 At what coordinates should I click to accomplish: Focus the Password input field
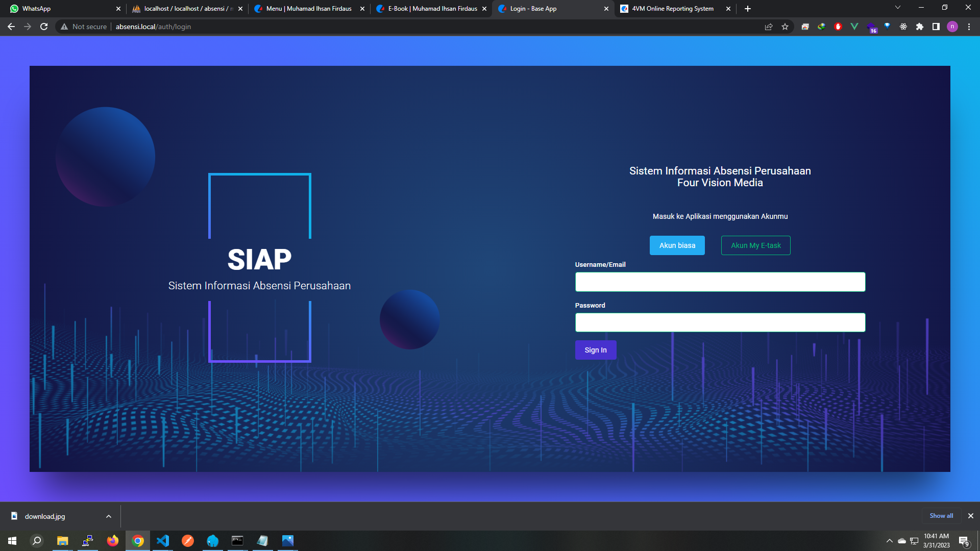[x=720, y=322]
